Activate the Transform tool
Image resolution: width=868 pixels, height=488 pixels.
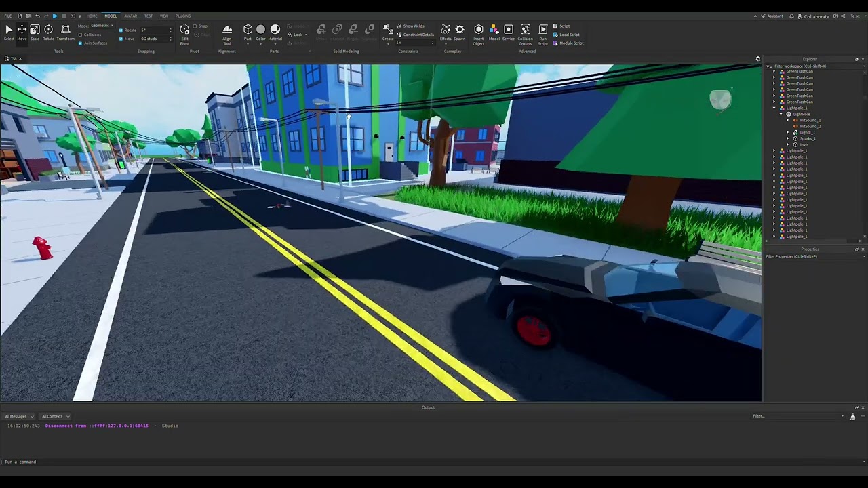coord(66,33)
